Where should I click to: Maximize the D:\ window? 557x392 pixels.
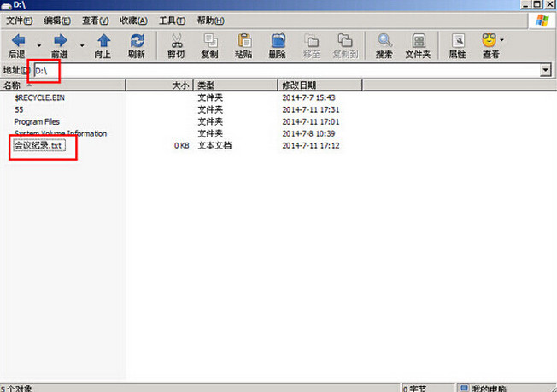(x=537, y=4)
